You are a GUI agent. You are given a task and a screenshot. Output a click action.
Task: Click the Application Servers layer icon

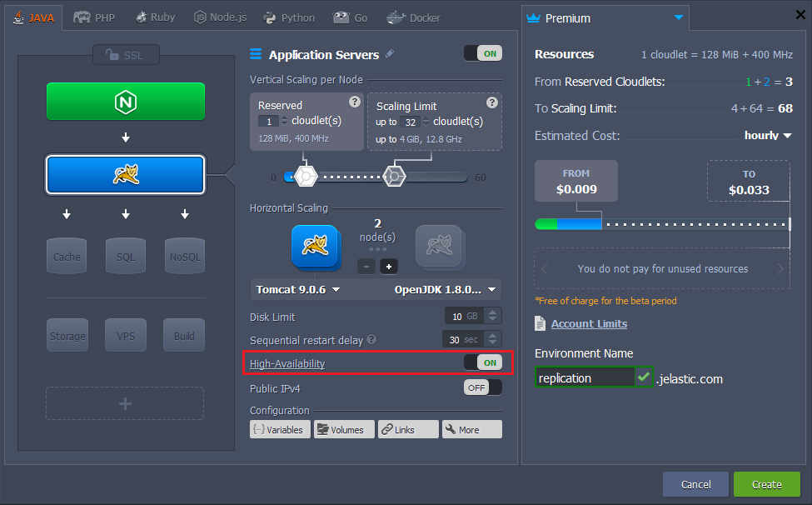tap(256, 54)
